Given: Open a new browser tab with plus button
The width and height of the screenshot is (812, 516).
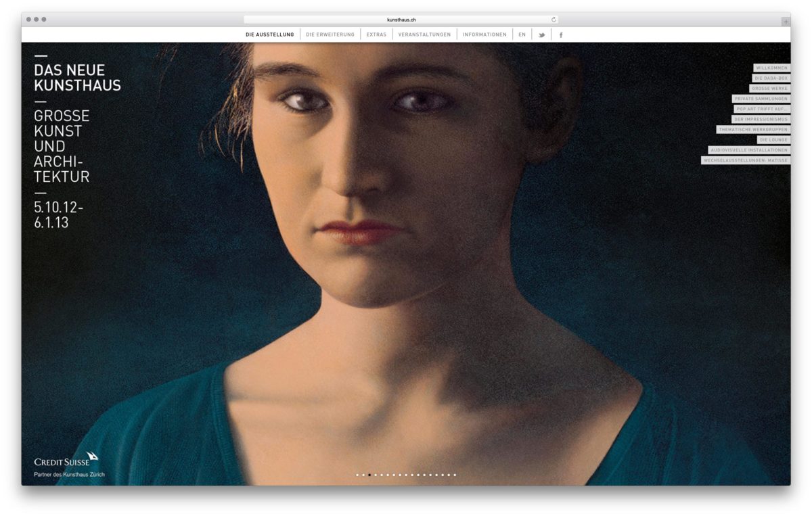Looking at the screenshot, I should point(785,21).
